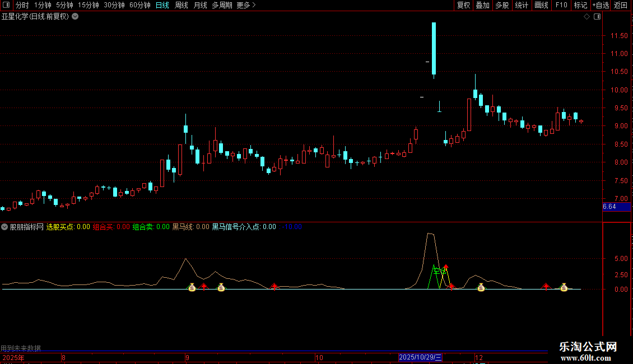The width and height of the screenshot is (633, 364).
Task: Select the 30分钟 period tab
Action: click(x=114, y=5)
